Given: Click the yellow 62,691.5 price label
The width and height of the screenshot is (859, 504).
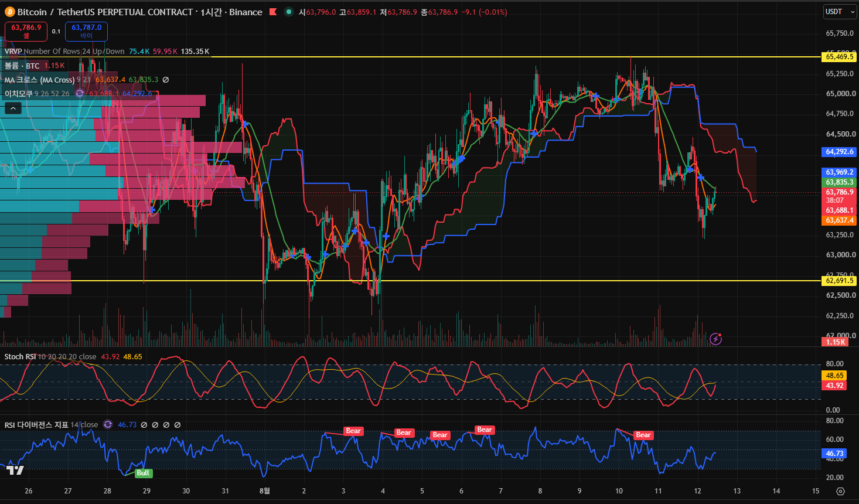Looking at the screenshot, I should tap(840, 281).
